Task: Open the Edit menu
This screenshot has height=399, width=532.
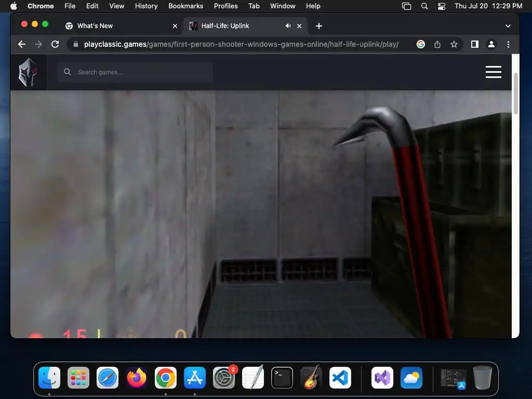Action: [92, 6]
